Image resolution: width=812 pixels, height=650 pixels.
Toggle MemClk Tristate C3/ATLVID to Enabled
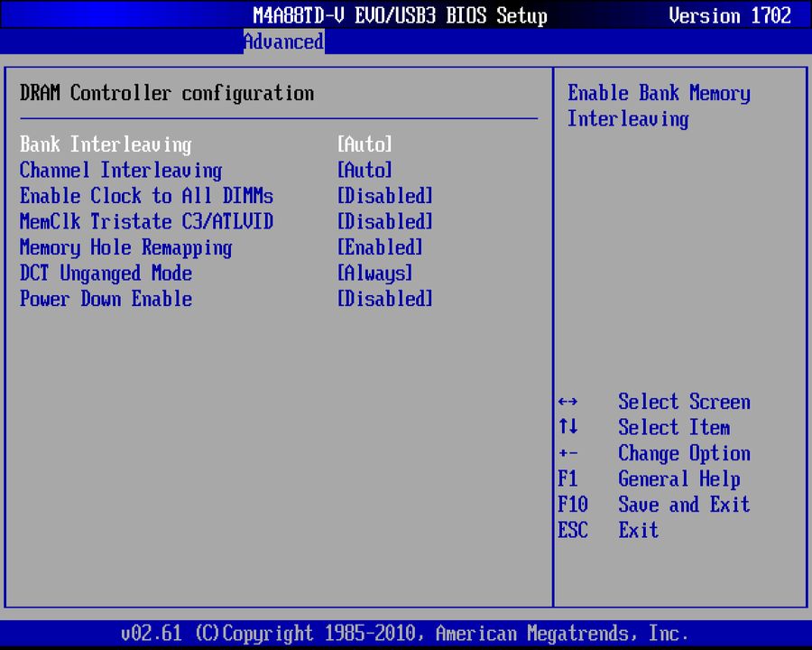(384, 222)
